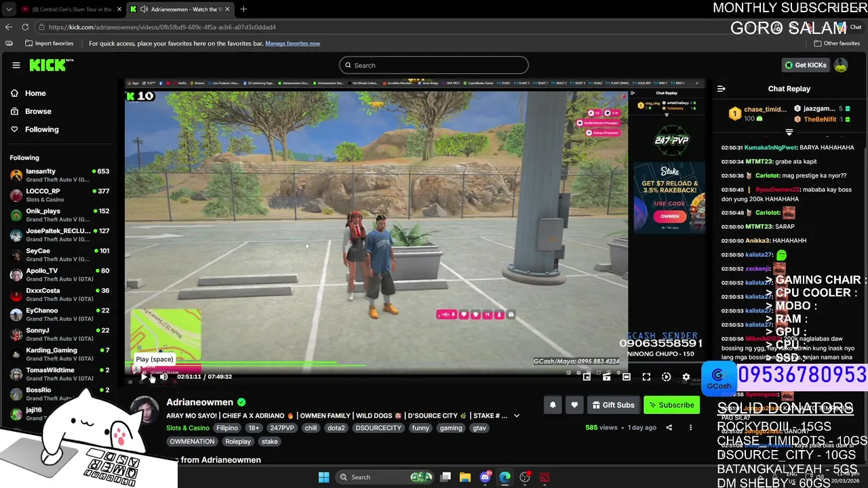This screenshot has width=868, height=488.
Task: Expand the chat leaderboard arrow
Action: 789,132
